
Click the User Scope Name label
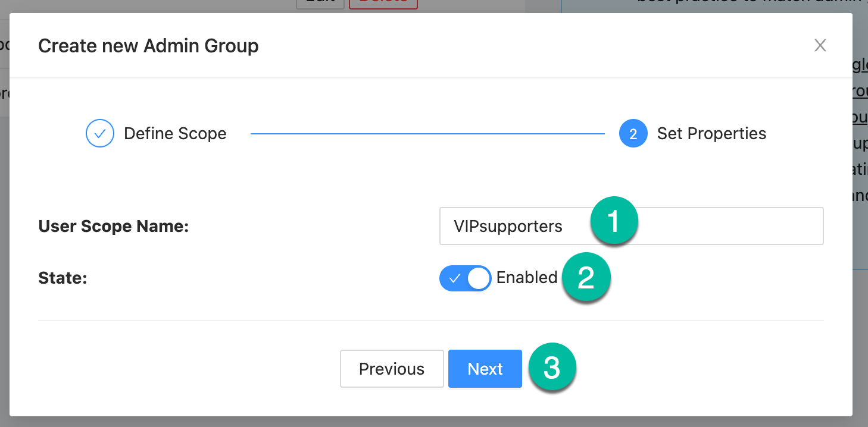click(x=113, y=226)
